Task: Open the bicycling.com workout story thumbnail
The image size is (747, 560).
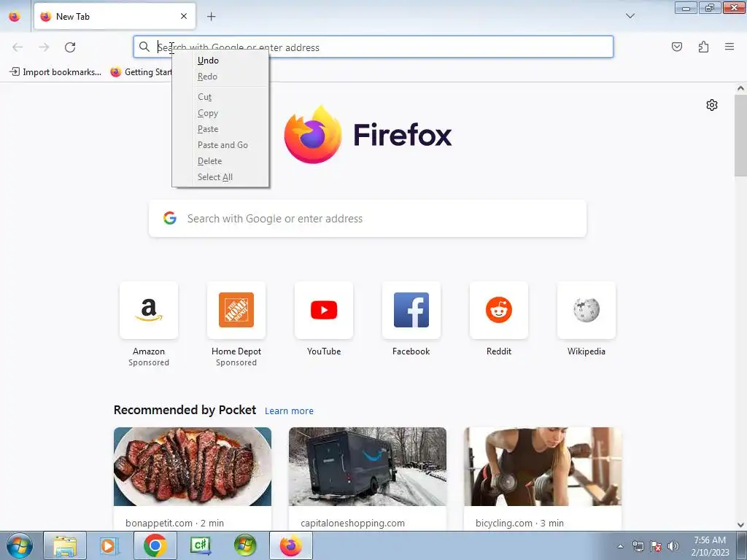Action: point(543,467)
